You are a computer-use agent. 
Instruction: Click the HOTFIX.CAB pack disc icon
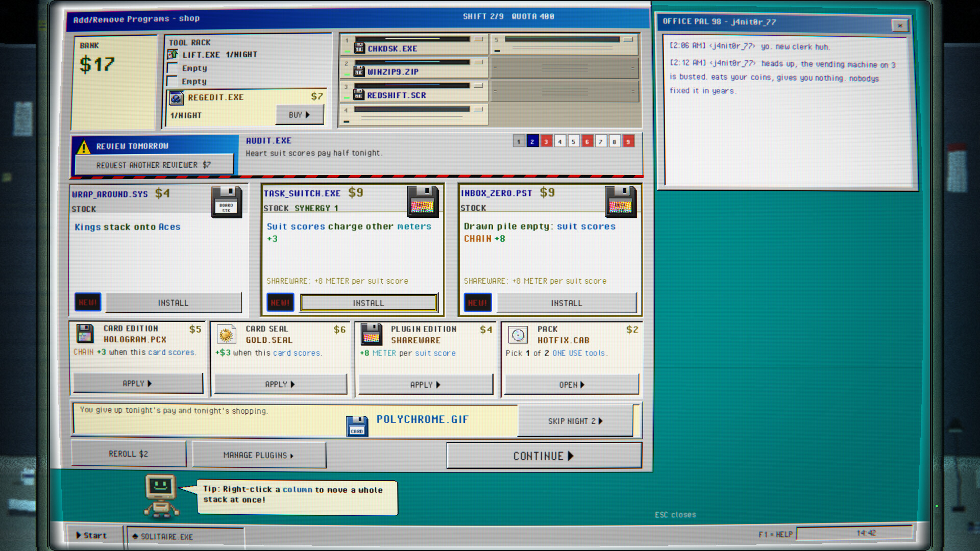[x=518, y=335]
